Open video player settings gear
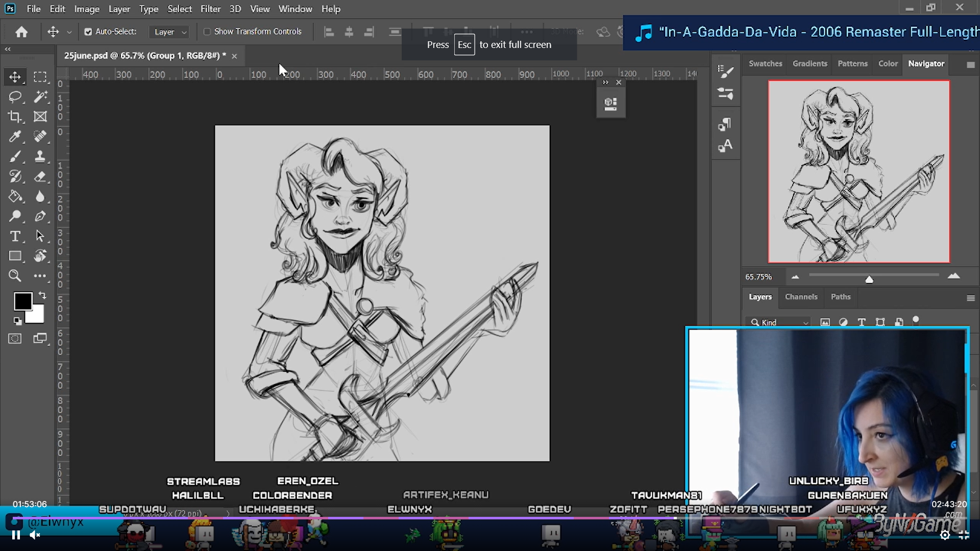 click(x=945, y=535)
